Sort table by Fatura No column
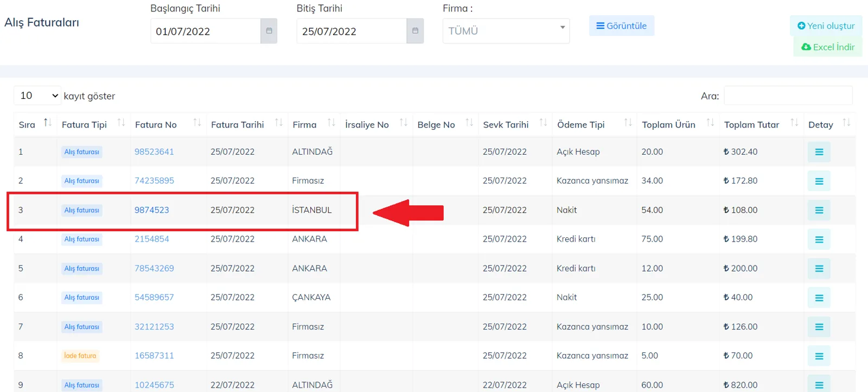This screenshot has width=868, height=392. [x=168, y=124]
